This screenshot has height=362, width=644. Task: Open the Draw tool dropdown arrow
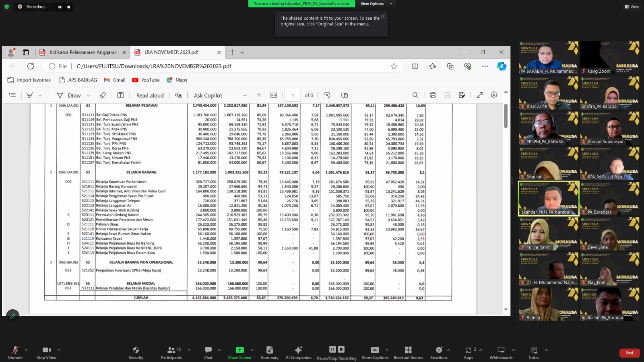[89, 96]
